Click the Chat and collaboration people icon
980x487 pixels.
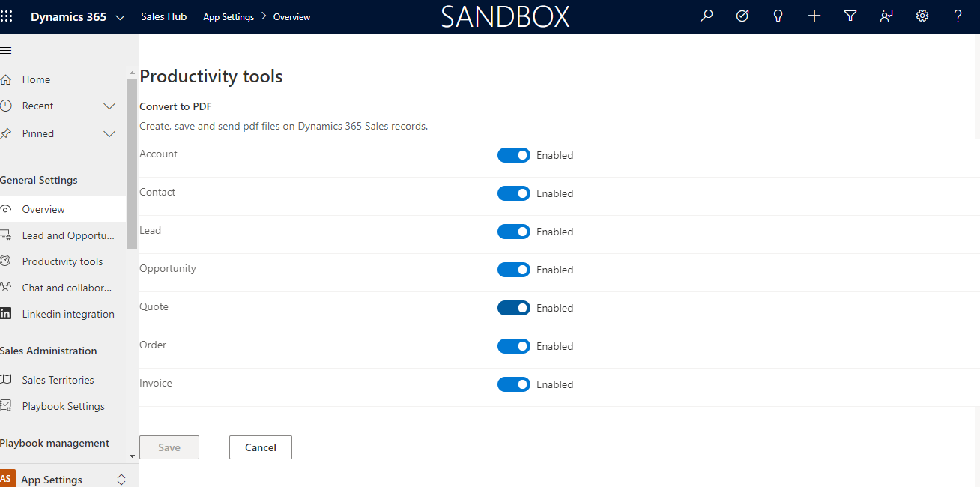6,288
